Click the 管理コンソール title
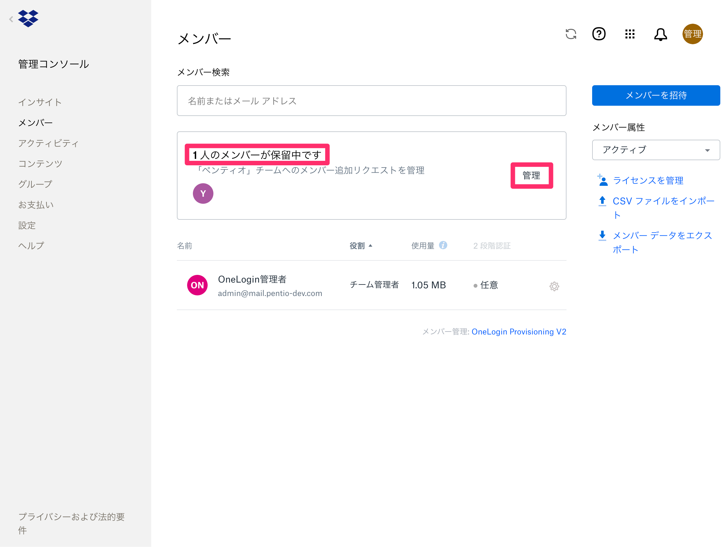 [54, 64]
